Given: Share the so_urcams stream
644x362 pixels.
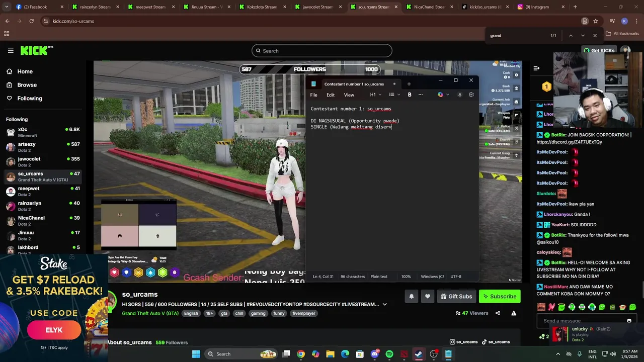Looking at the screenshot, I should (x=498, y=313).
